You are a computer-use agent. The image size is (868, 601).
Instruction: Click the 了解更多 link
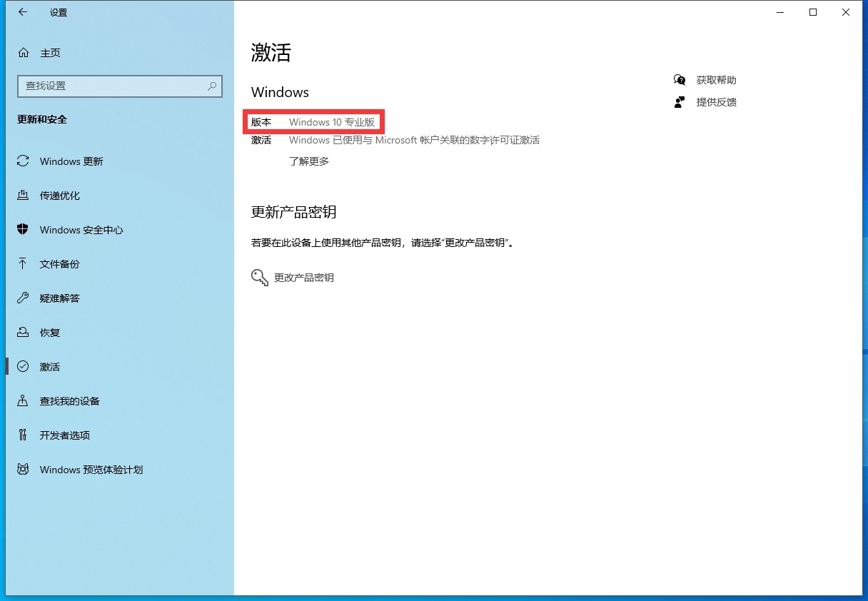point(309,161)
